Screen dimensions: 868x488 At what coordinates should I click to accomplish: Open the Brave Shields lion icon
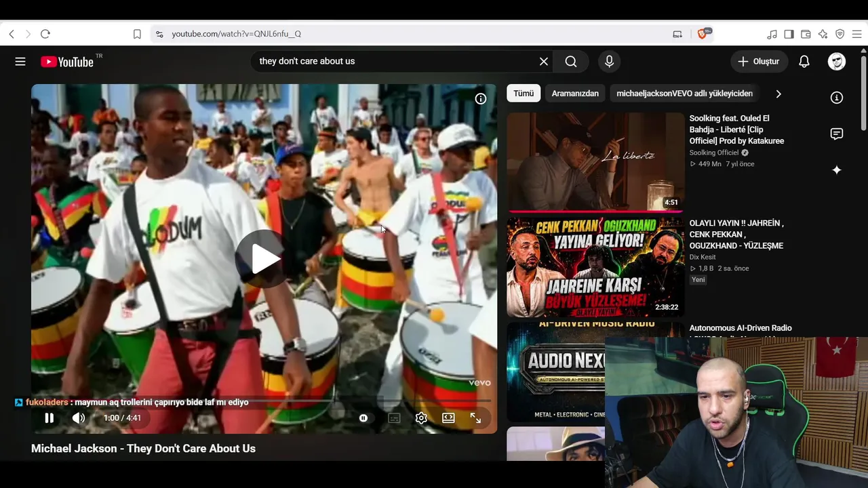[703, 34]
